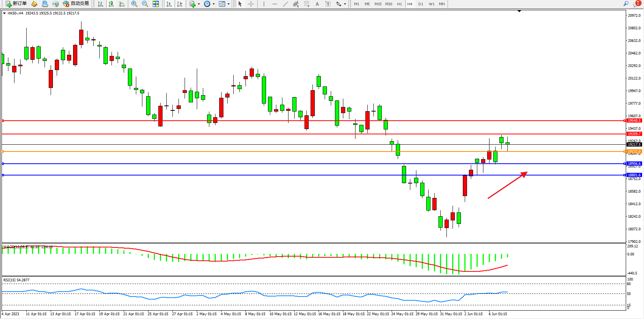
Task: Click the tile windows icon
Action: point(156,4)
